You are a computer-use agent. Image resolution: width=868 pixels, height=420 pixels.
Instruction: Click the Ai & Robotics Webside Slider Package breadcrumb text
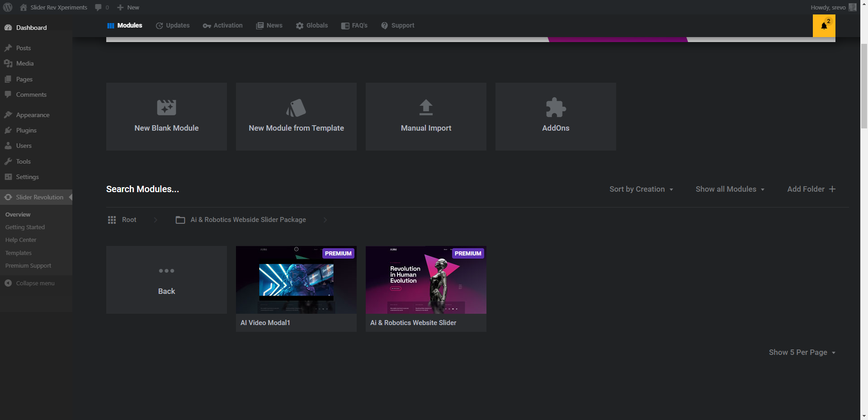248,220
